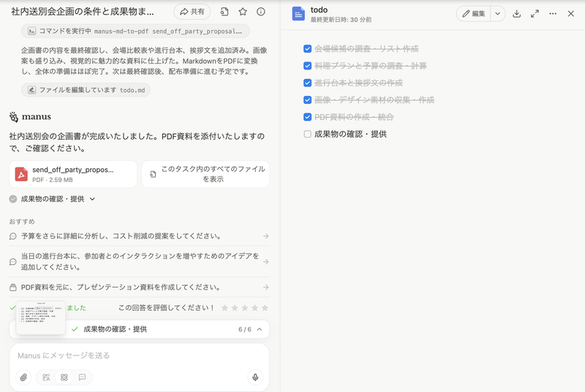Screen dimensions: 585x392
Task: Uncheck the PDF資料の作成・統合 checkbox
Action: pos(308,117)
